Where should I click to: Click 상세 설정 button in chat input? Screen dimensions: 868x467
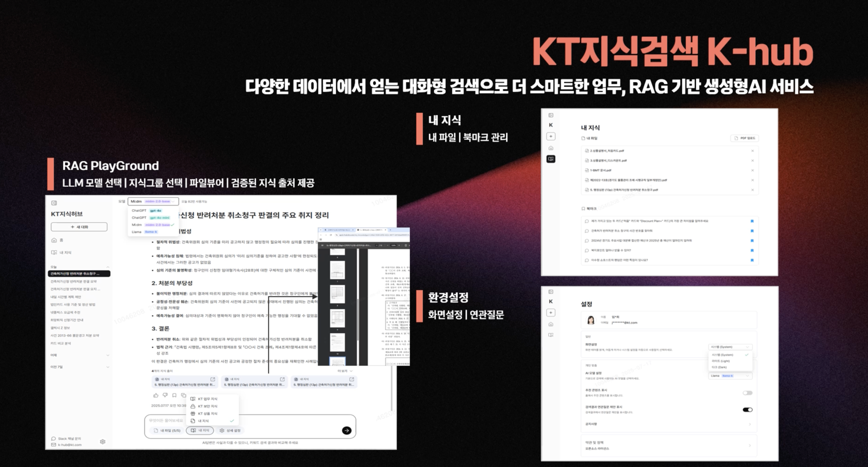[230, 430]
